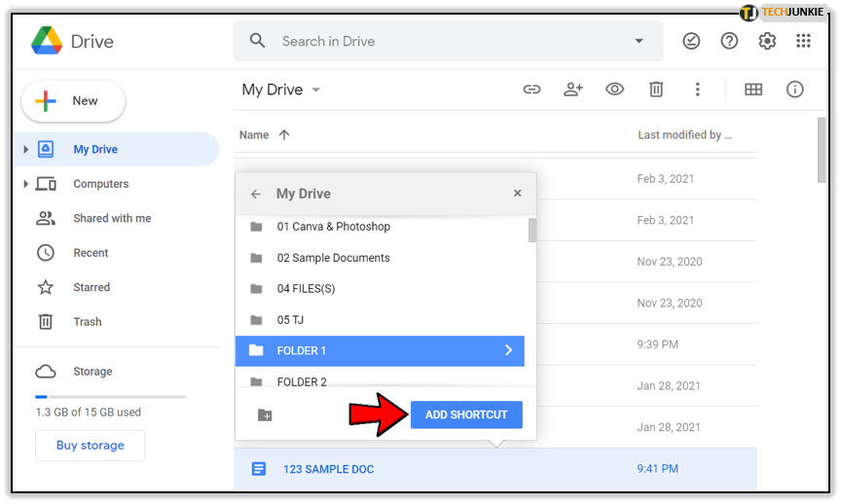Click the New folder icon in dialog

click(265, 415)
